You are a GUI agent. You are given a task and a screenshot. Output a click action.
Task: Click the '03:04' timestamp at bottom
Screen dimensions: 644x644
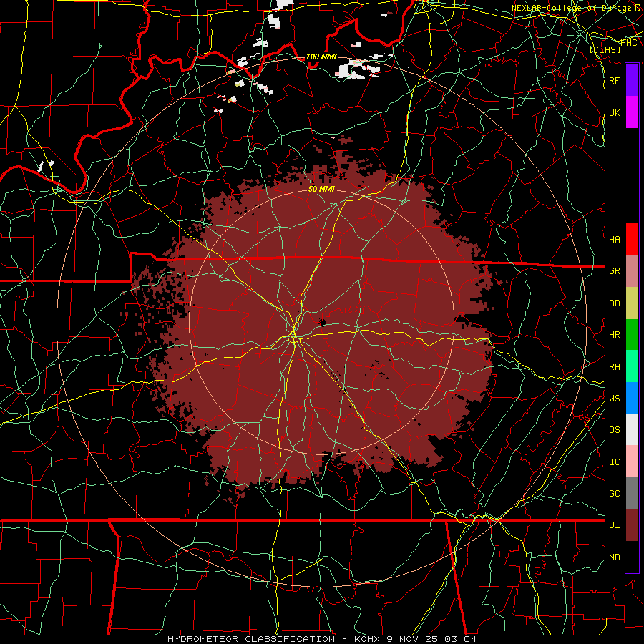(461, 639)
